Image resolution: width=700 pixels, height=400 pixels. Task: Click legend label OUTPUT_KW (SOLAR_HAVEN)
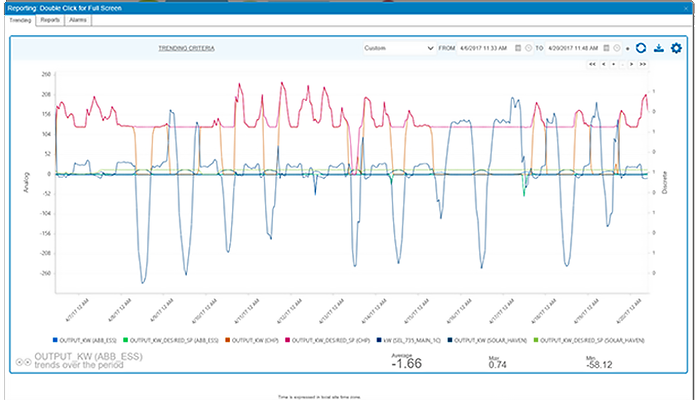[491, 340]
